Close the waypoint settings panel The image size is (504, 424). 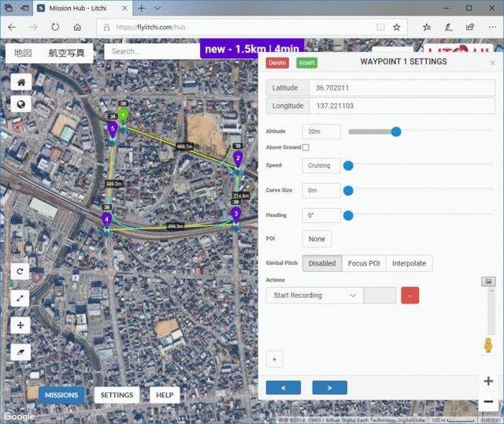pyautogui.click(x=492, y=63)
